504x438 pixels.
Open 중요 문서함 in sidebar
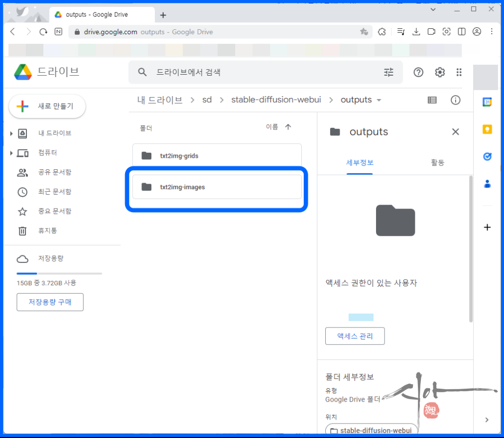click(x=55, y=211)
